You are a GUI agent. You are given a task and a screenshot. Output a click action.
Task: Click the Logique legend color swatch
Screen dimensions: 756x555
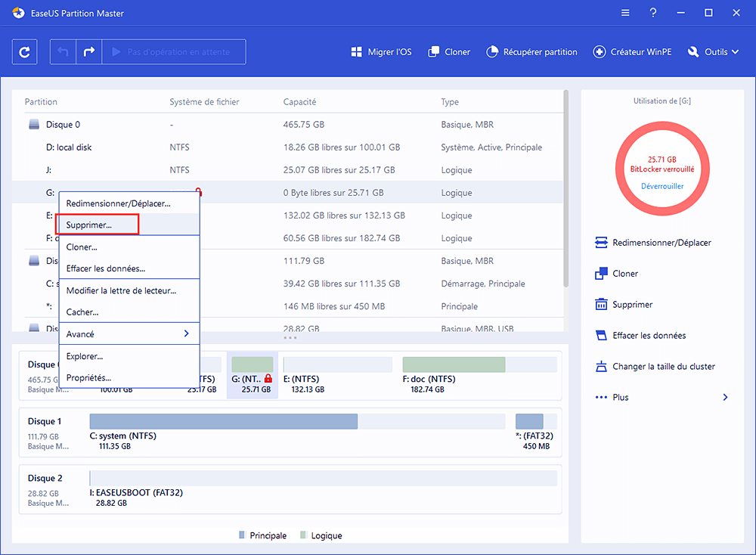(303, 535)
